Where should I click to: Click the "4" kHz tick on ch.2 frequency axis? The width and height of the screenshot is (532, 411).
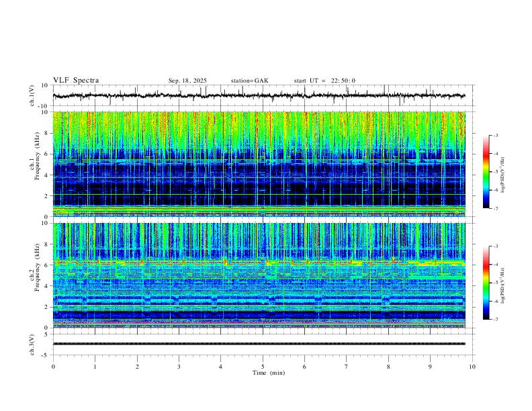(47, 286)
